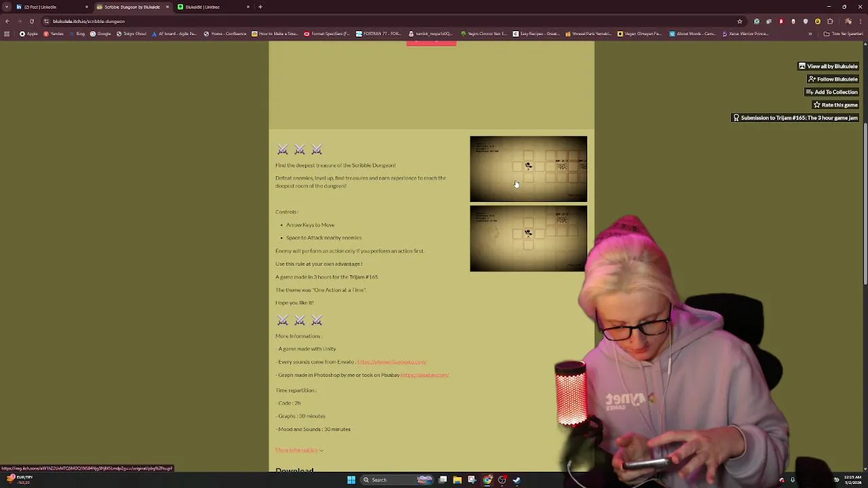
Task: Close the Linktree tab
Action: click(248, 7)
